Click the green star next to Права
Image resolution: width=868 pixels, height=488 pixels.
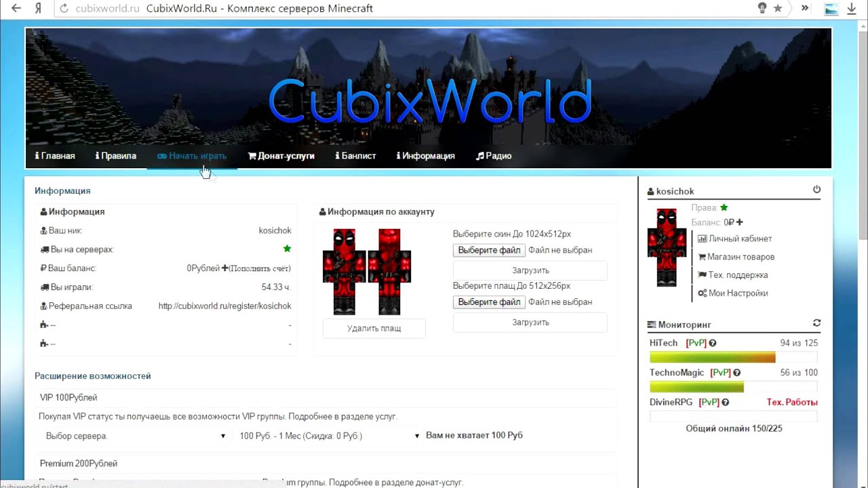(724, 207)
